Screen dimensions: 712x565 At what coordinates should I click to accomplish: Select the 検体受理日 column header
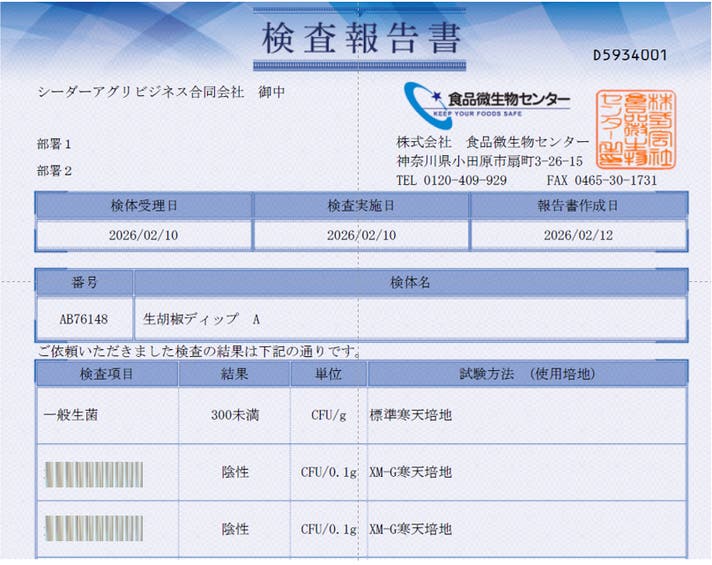144,205
